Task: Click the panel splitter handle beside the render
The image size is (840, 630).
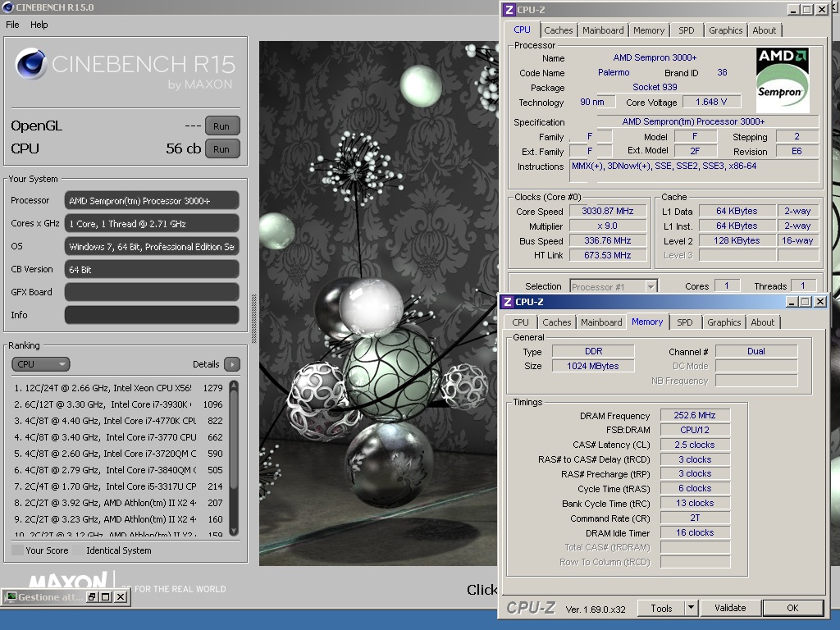Action: (253, 319)
